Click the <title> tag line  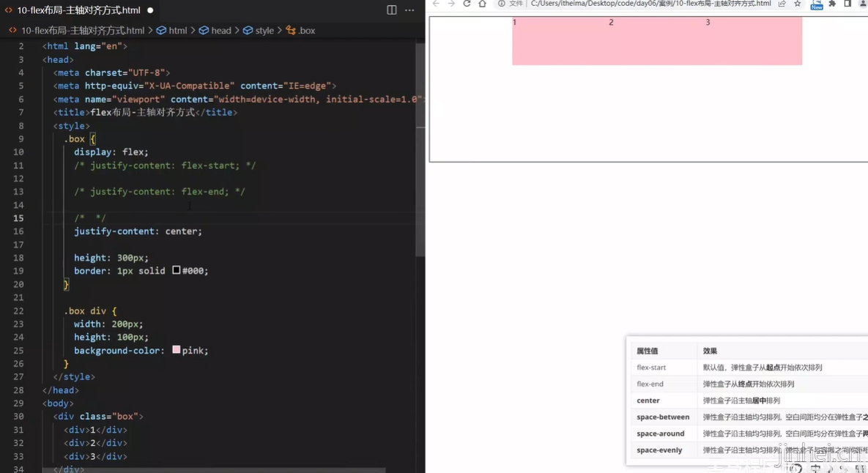[145, 112]
